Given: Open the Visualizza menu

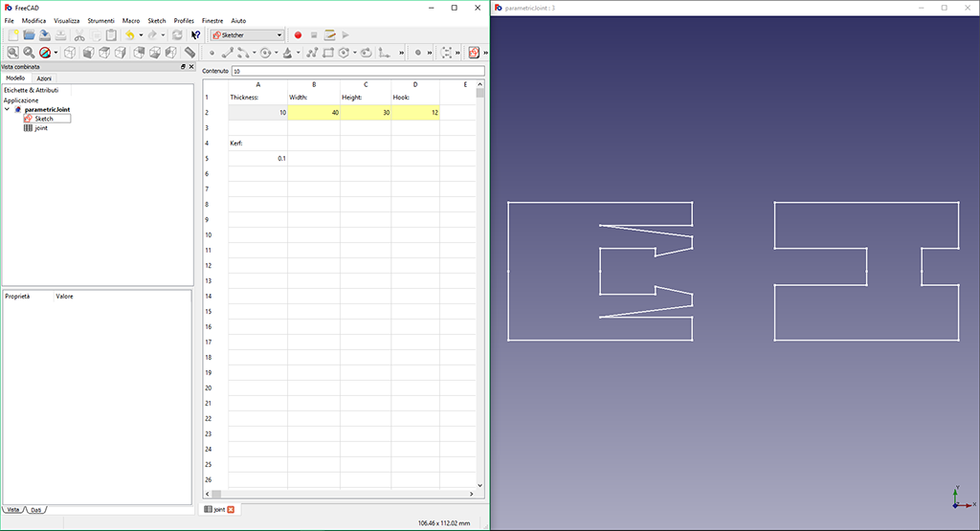Looking at the screenshot, I should (x=66, y=21).
